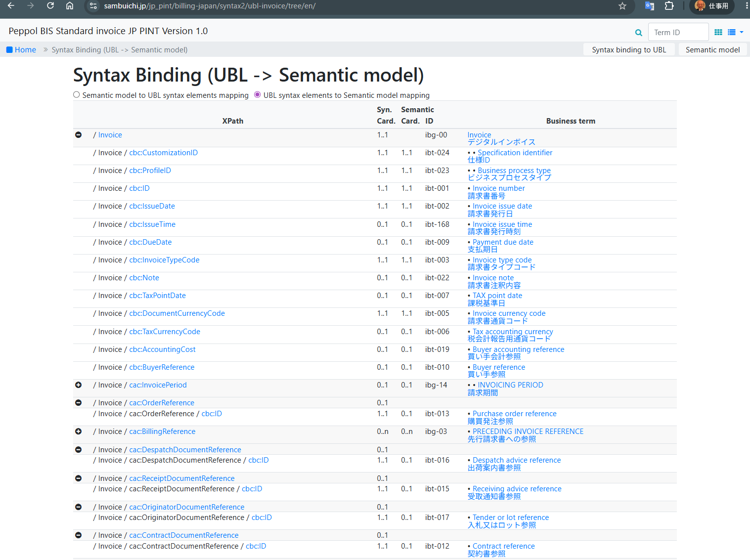750x560 pixels.
Task: Bookmark this page with the star icon
Action: 622,6
